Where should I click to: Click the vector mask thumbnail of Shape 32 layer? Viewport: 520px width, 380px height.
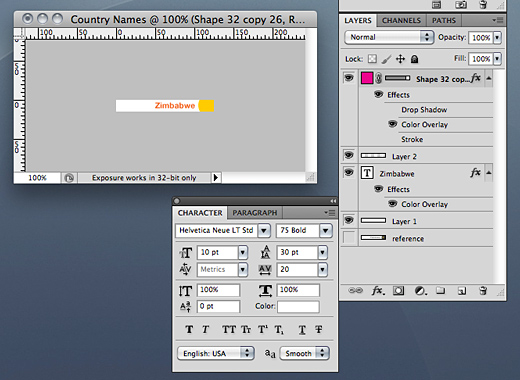pos(398,78)
